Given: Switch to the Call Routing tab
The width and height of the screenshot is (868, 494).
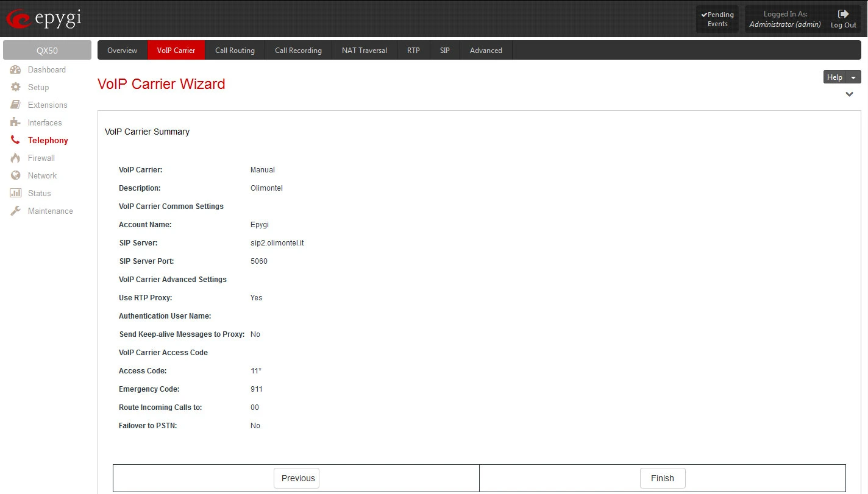Looking at the screenshot, I should (x=235, y=51).
